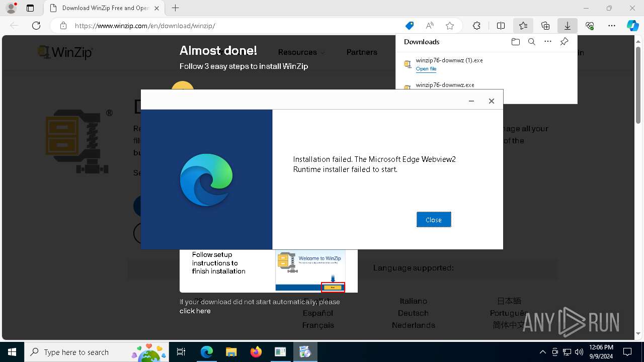Close the Download WinZip tab
Screen dimensions: 644x362
[156, 8]
